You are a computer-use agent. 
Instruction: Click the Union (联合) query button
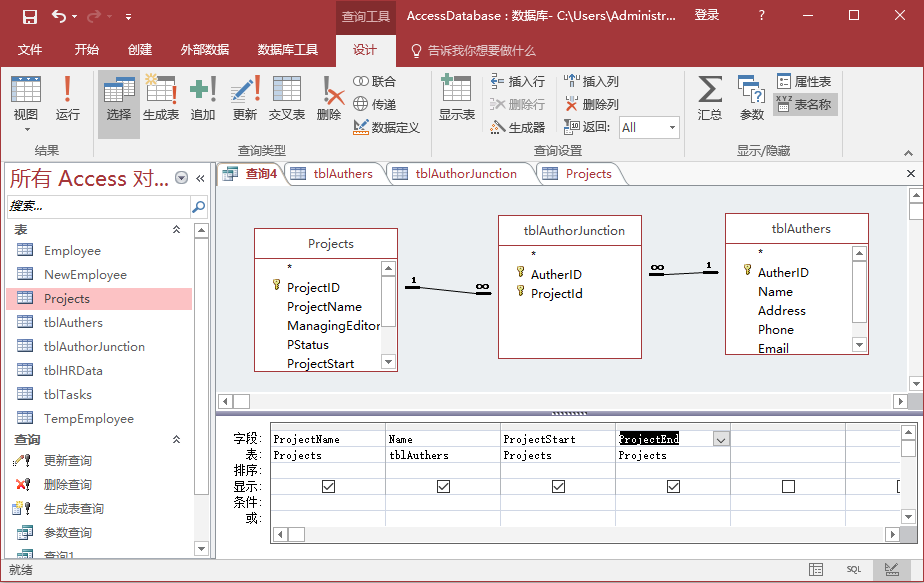tap(375, 81)
